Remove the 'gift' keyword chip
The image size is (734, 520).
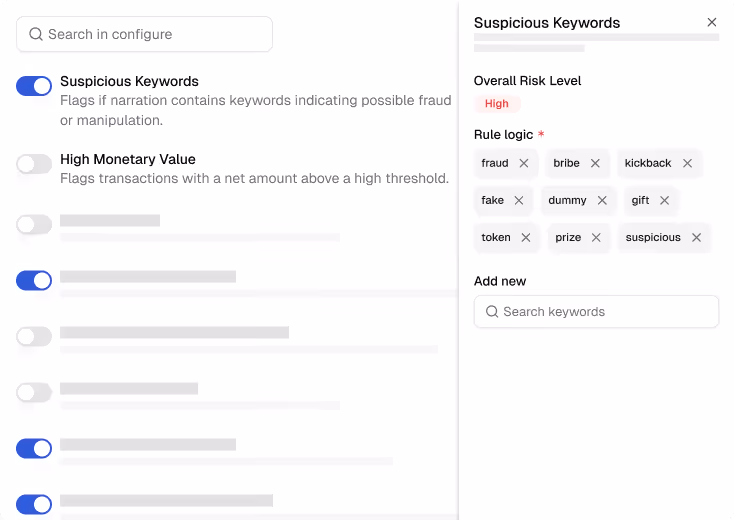click(x=664, y=200)
